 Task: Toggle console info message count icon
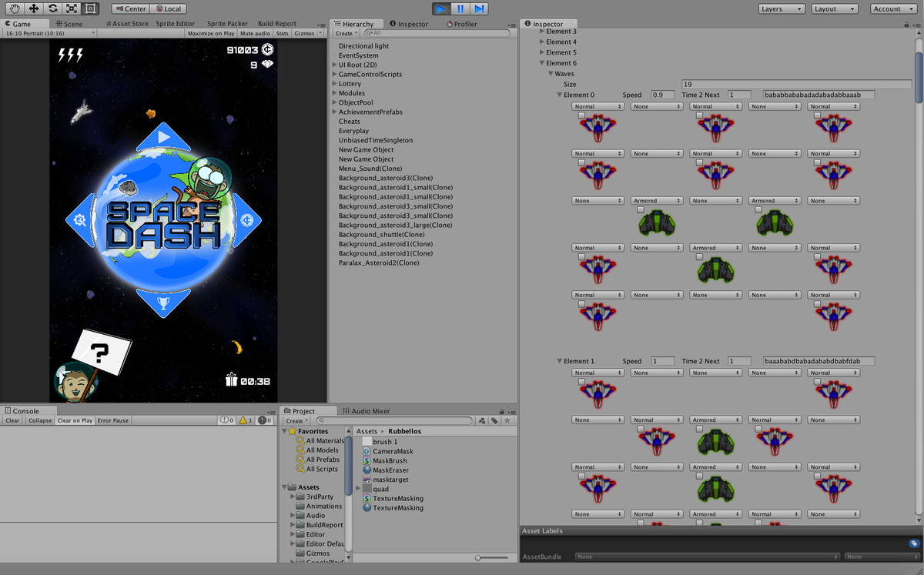click(x=227, y=420)
